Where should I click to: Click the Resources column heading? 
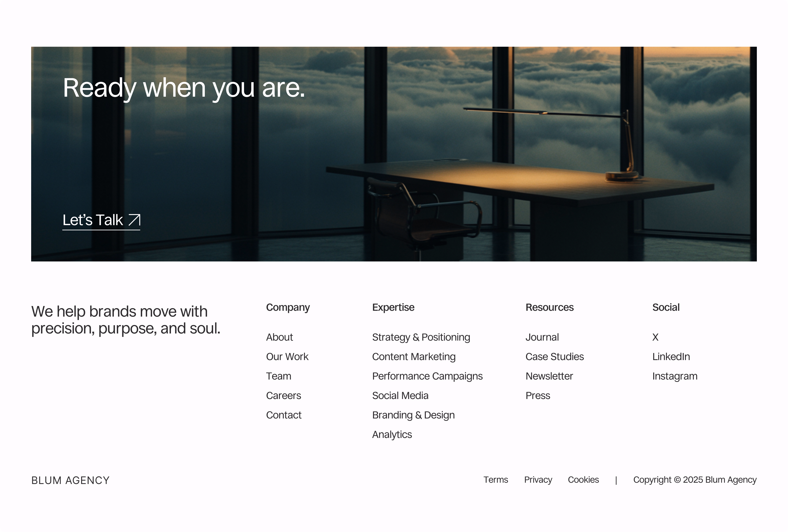click(x=550, y=307)
